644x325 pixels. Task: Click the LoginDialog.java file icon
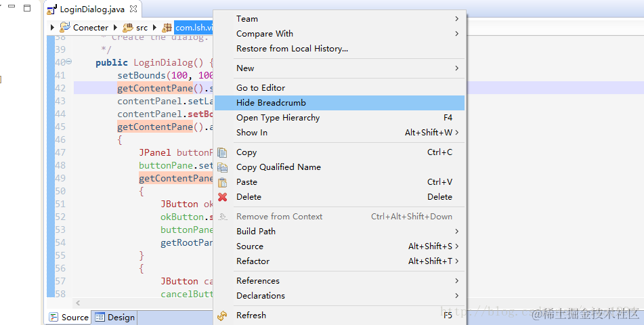pos(51,9)
